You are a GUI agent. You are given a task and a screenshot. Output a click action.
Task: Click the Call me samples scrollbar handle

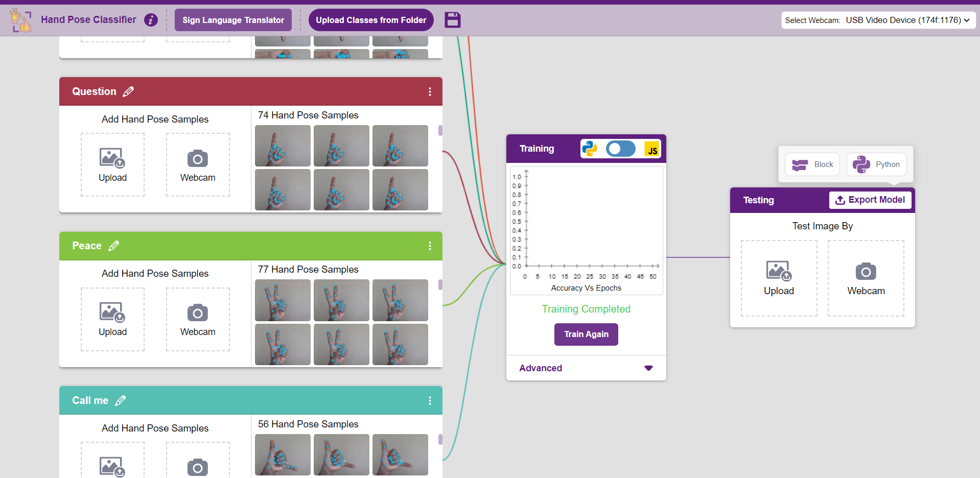pos(440,440)
